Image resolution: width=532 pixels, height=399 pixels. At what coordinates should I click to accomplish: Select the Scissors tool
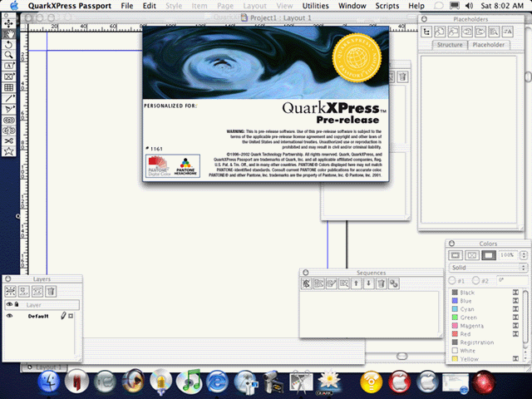8,141
